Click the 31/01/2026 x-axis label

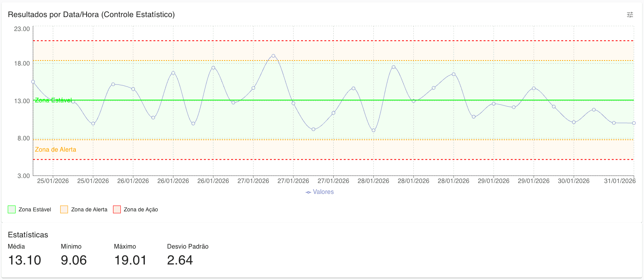click(x=620, y=181)
